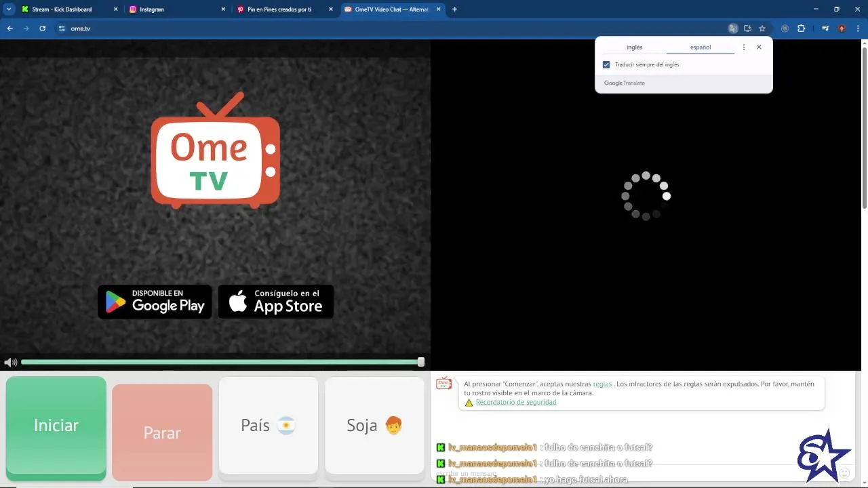Open the Chrome three-dot menu
The image size is (868, 488).
click(858, 28)
